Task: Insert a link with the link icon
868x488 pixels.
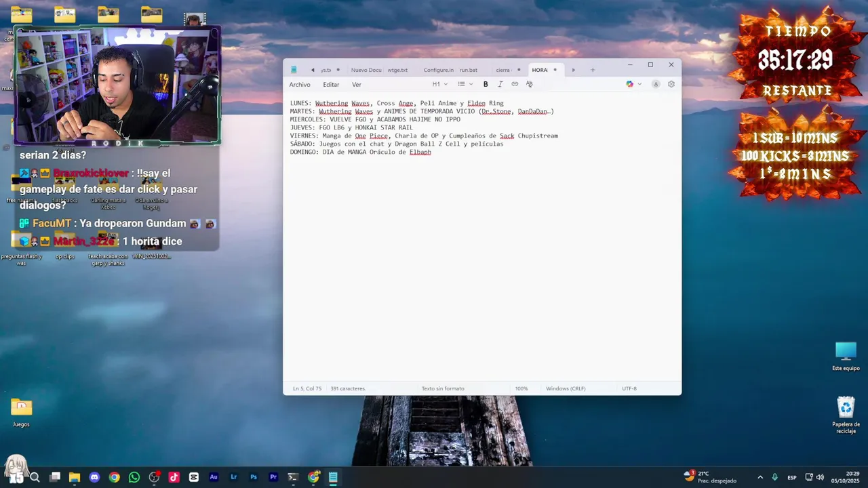Action: coord(515,84)
